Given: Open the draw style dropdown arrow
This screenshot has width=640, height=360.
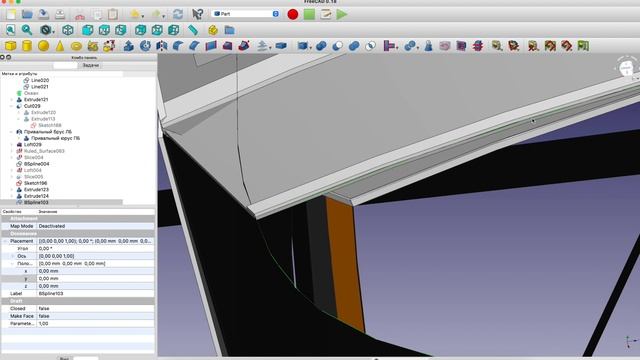Looking at the screenshot, I should click(x=53, y=31).
